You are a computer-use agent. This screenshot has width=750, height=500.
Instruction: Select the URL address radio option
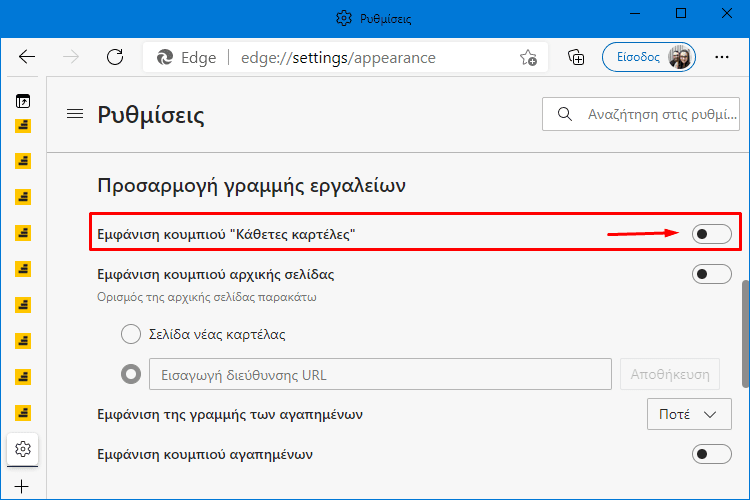pos(131,374)
